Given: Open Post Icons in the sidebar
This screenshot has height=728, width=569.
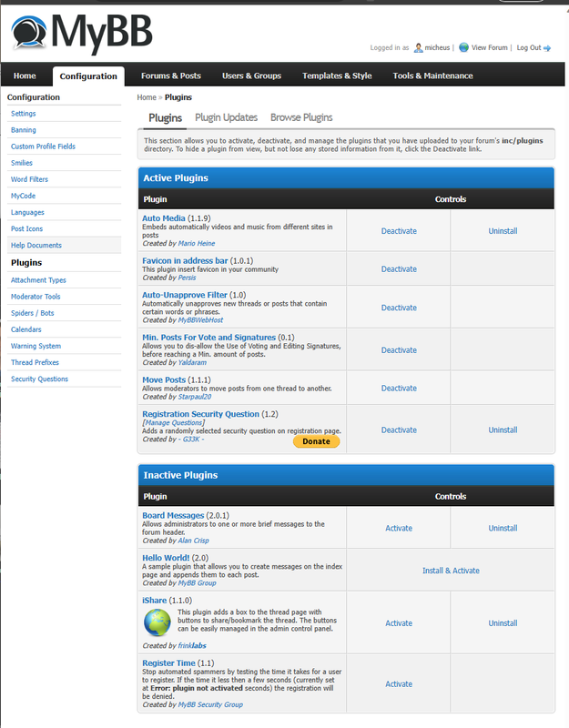Looking at the screenshot, I should pyautogui.click(x=26, y=229).
